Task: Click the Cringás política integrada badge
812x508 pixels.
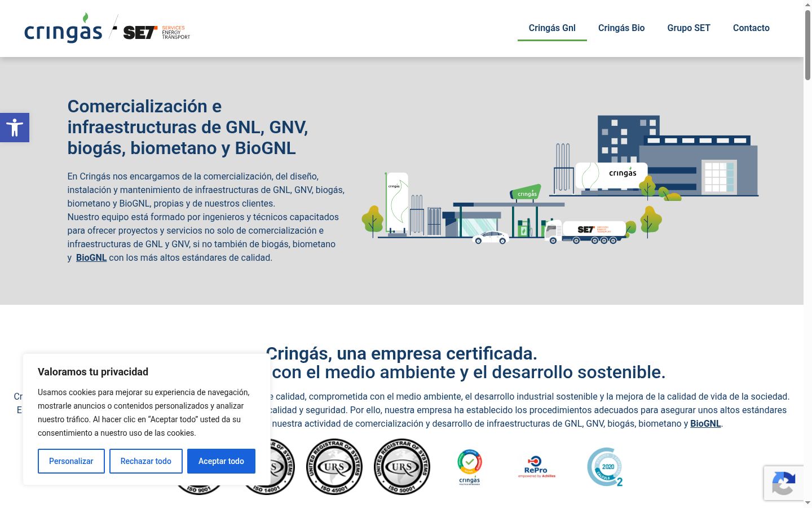Action: pyautogui.click(x=470, y=467)
